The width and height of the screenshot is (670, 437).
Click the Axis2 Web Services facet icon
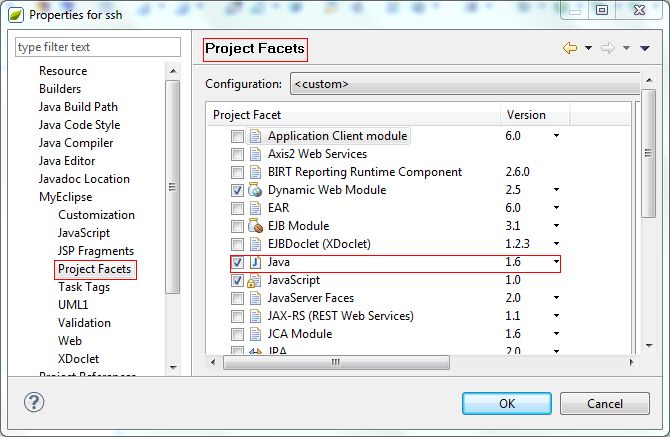[255, 154]
